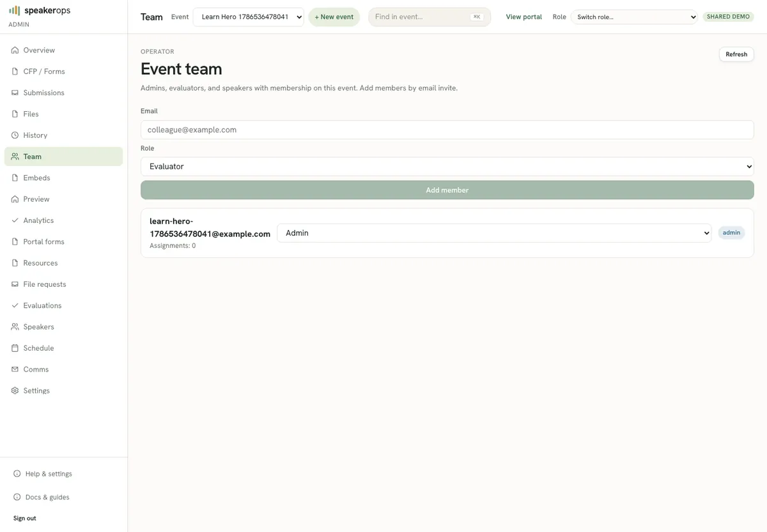The width and height of the screenshot is (767, 532).
Task: Open the Event selector dropdown
Action: tap(249, 17)
